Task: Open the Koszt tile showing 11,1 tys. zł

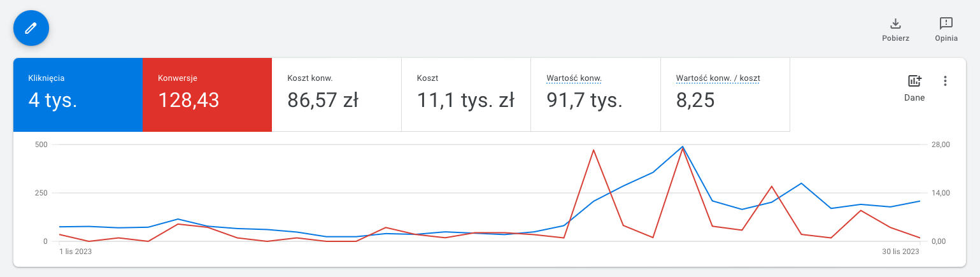Action: point(465,95)
